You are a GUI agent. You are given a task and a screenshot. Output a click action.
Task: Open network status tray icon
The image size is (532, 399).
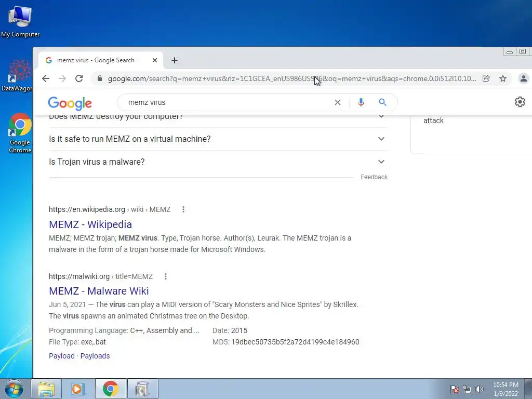467,390
